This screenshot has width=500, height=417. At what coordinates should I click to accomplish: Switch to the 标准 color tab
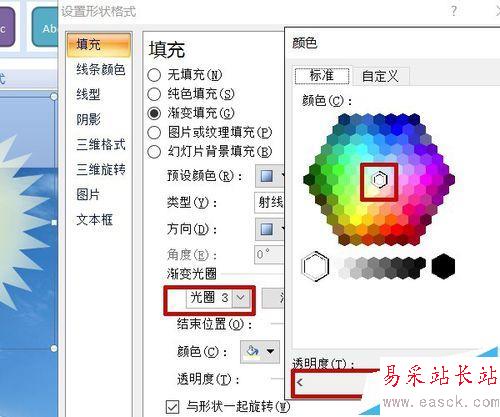(x=322, y=76)
